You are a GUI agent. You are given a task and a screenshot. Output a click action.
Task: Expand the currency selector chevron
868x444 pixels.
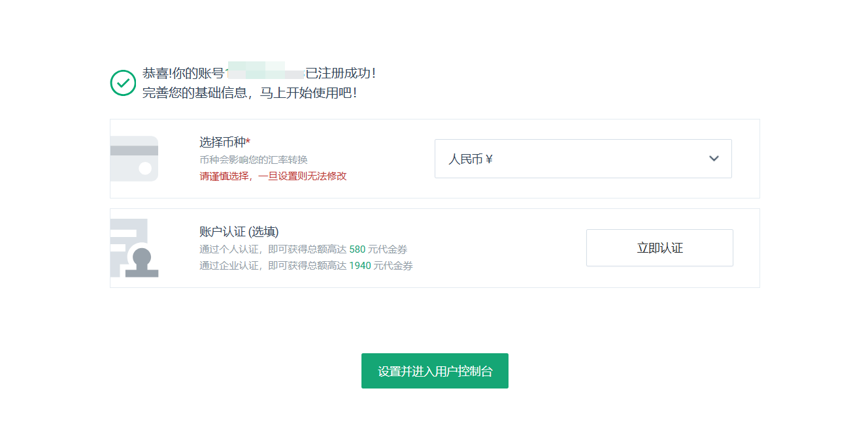click(x=714, y=159)
